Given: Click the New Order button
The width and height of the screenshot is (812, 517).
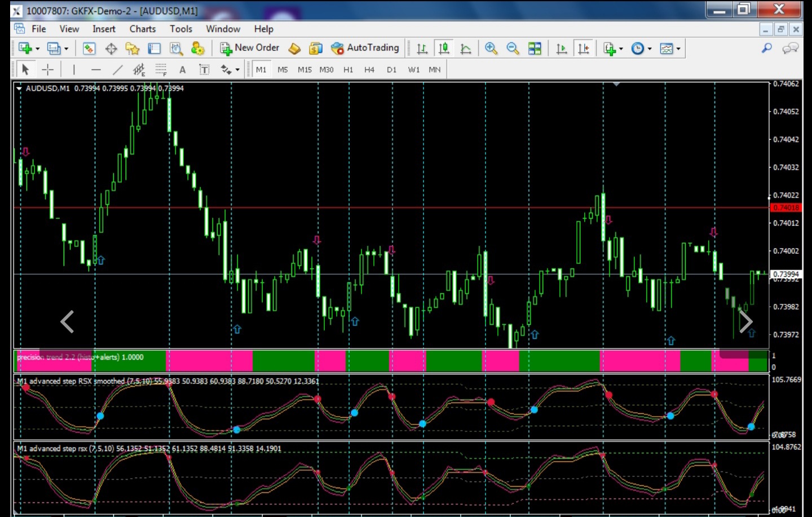Looking at the screenshot, I should tap(249, 48).
